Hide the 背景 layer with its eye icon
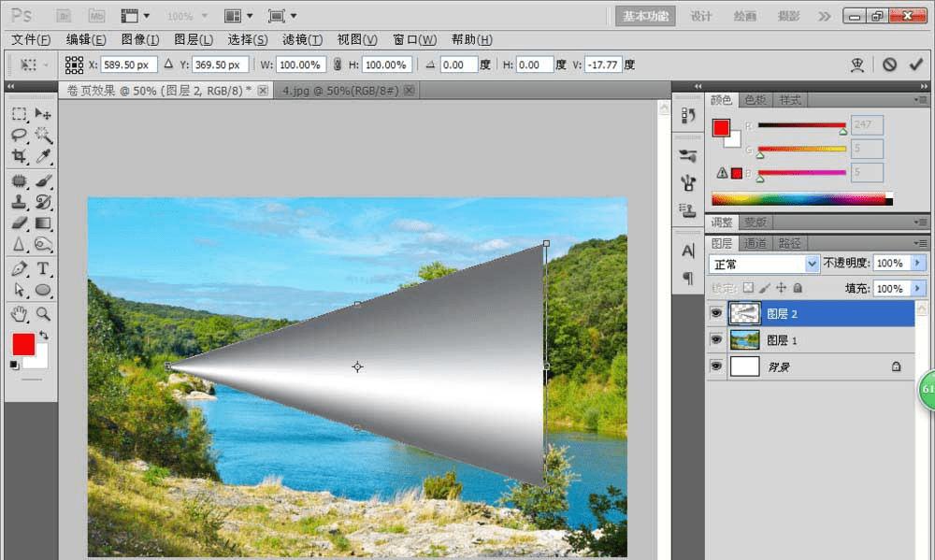 tap(716, 366)
